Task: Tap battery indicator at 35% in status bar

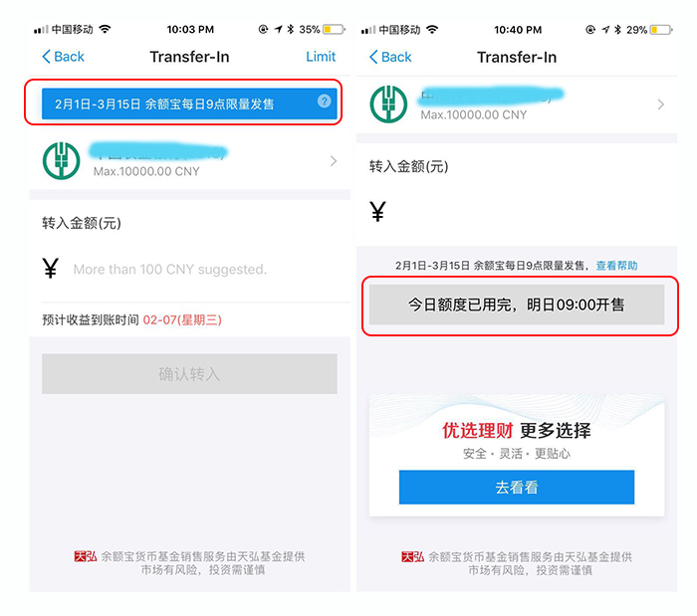Action: click(x=334, y=29)
